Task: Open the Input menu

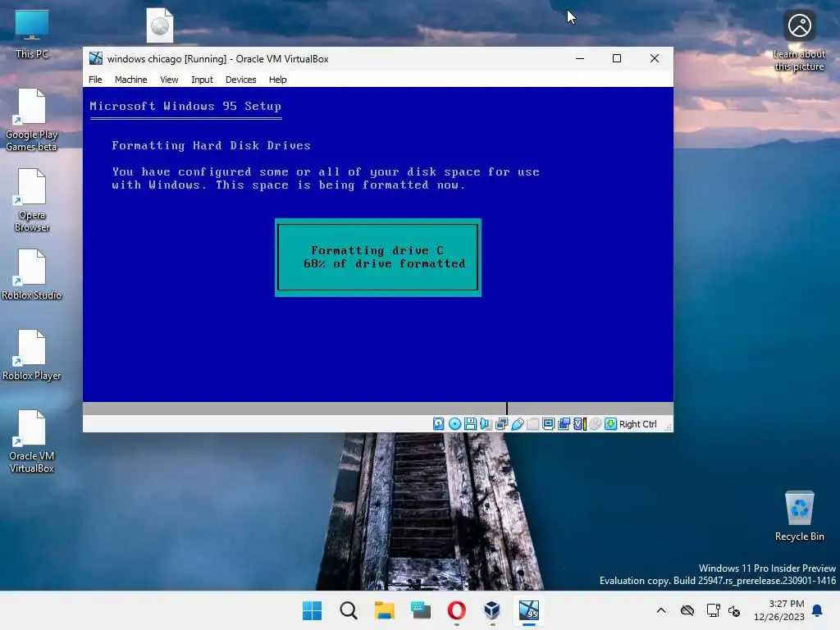Action: coord(202,80)
